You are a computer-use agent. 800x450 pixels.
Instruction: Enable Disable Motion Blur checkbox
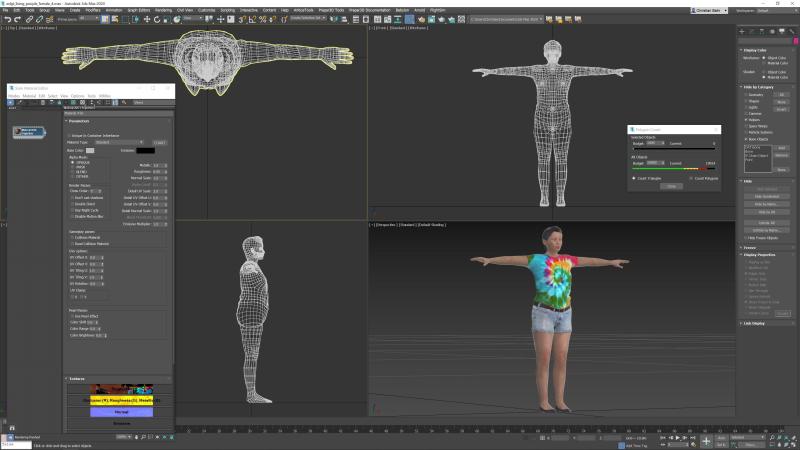(72, 217)
